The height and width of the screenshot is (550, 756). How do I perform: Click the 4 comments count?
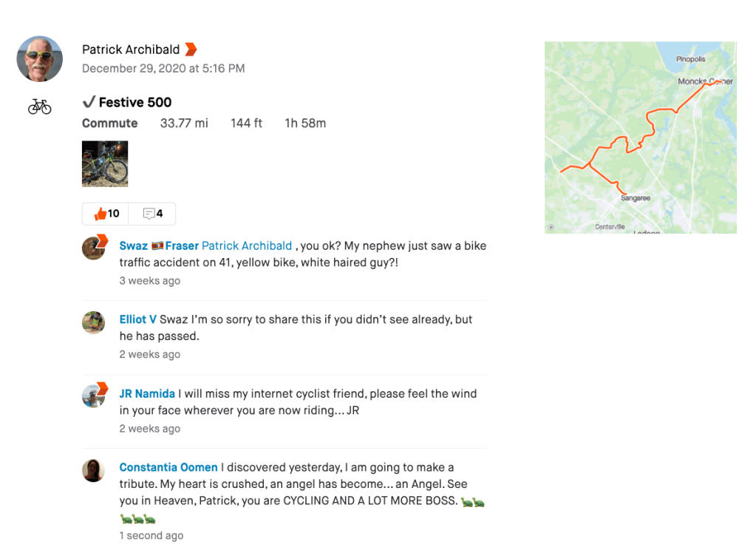[x=160, y=214]
